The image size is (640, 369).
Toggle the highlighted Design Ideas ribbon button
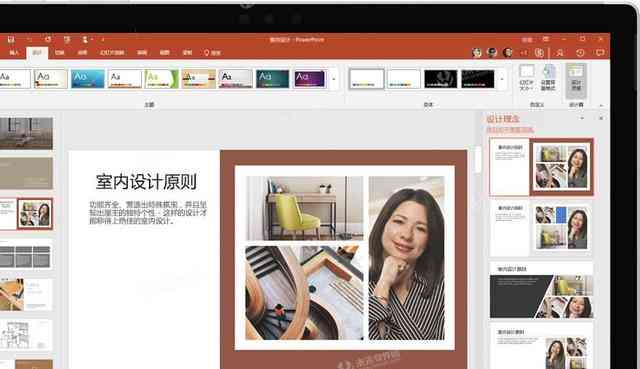tap(576, 80)
